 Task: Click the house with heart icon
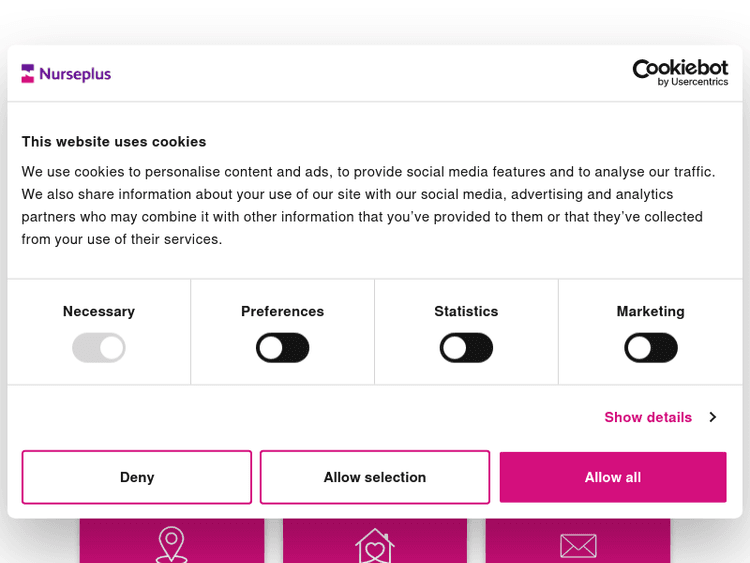pos(375,544)
